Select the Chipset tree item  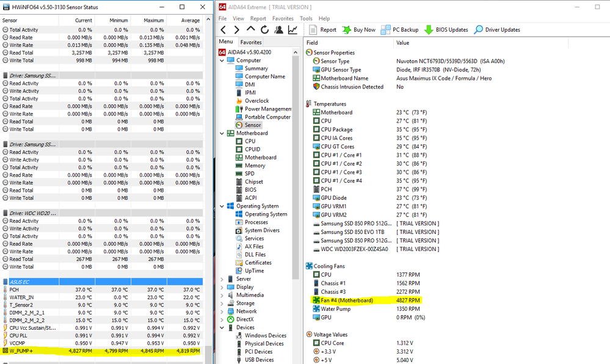coord(254,182)
